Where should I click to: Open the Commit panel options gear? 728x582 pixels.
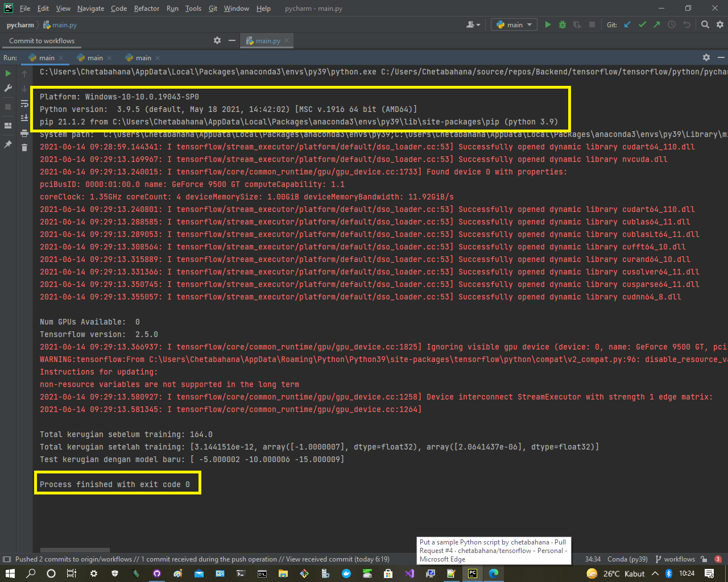coord(217,40)
